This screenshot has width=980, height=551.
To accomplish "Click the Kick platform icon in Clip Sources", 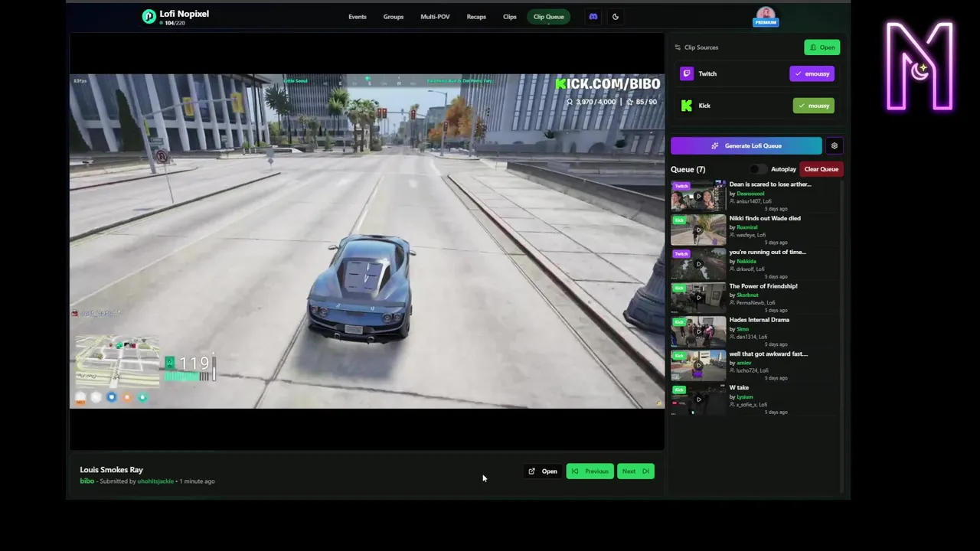I will click(687, 106).
